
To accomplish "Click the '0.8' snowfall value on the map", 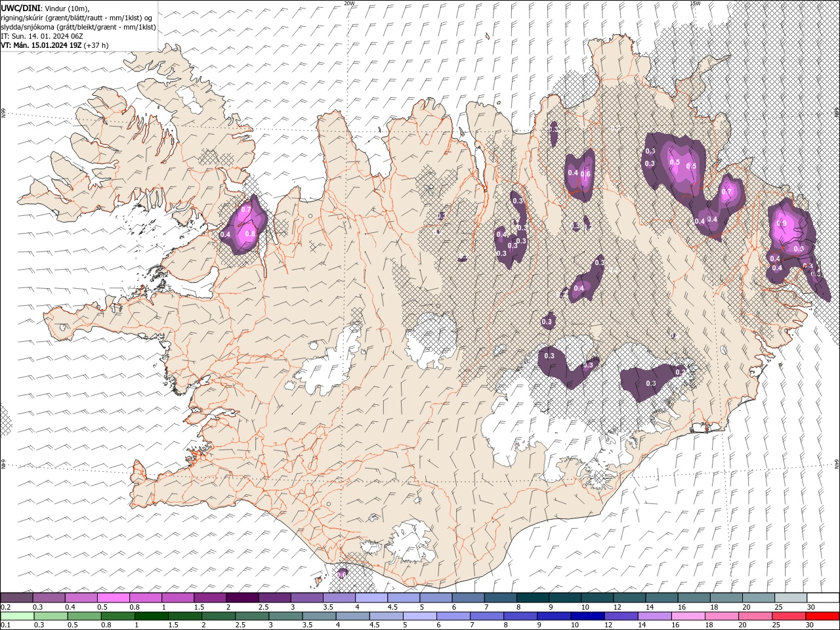I will click(249, 234).
